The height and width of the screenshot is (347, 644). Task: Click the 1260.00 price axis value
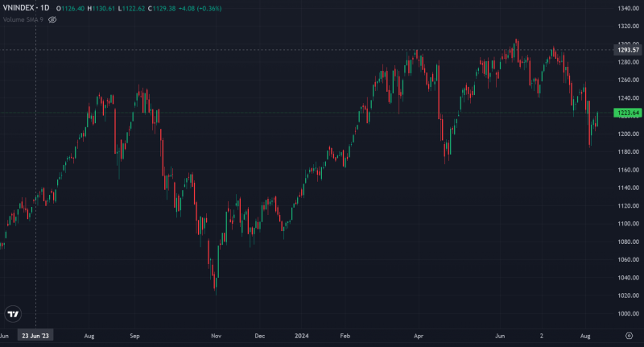[x=629, y=80]
